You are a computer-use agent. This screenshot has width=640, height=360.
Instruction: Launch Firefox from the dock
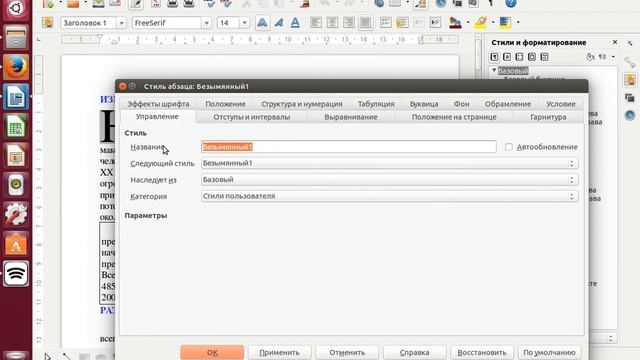pos(16,67)
